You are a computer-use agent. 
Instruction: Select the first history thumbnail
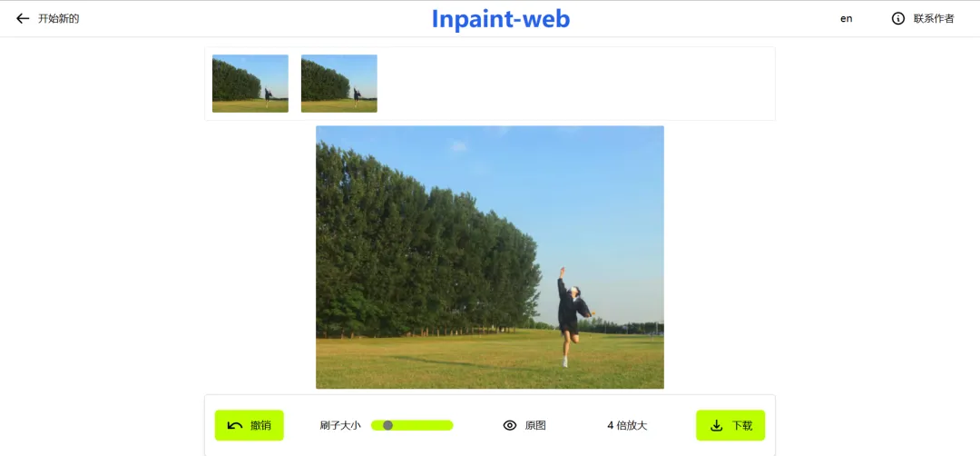coord(250,84)
